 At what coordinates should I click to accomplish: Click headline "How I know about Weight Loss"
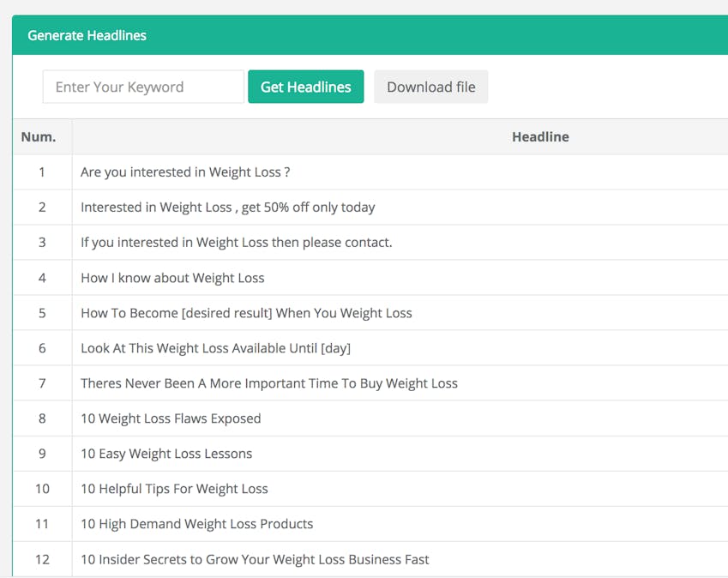pos(172,277)
